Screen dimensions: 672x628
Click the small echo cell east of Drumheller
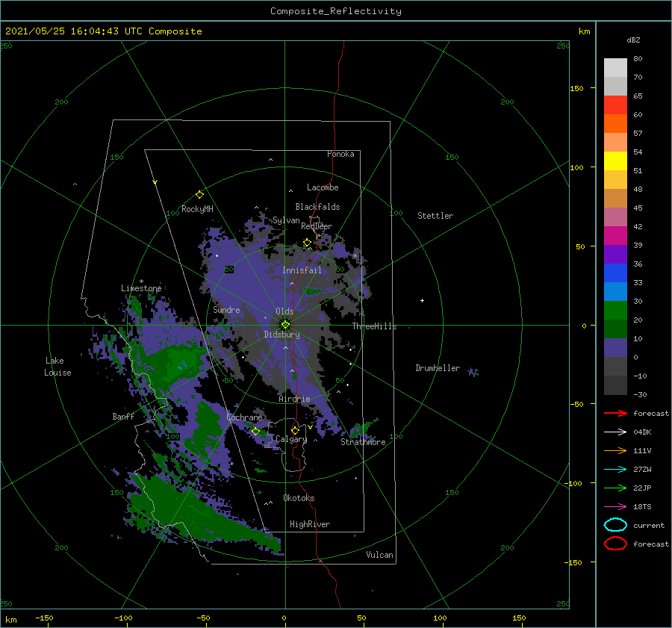[x=473, y=372]
